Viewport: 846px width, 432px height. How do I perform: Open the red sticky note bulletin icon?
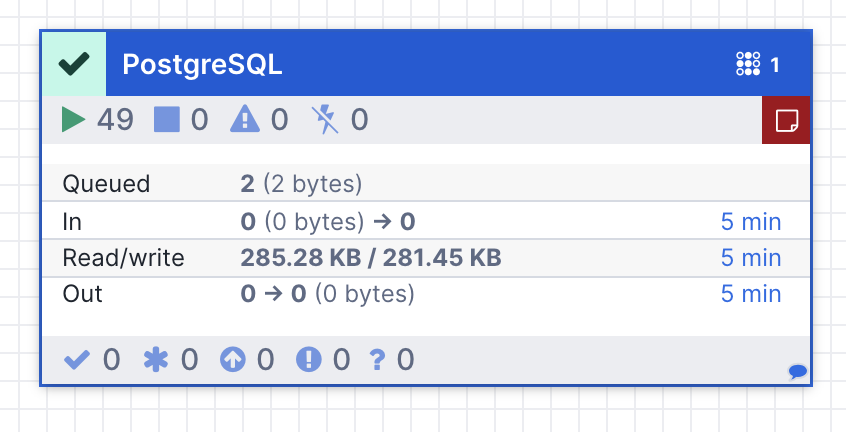(787, 121)
